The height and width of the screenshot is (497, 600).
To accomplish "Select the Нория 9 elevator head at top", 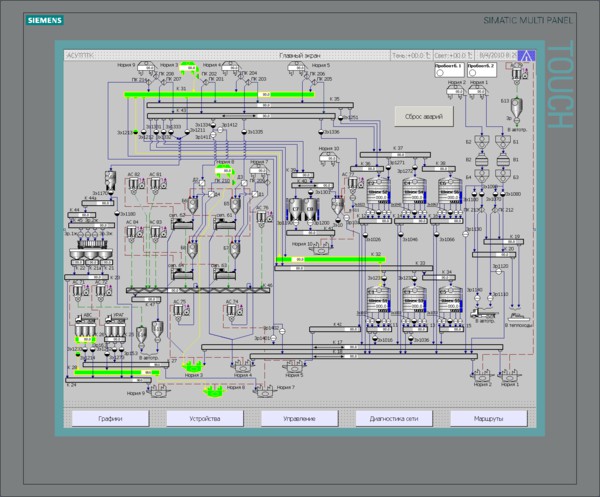I will coord(147,67).
